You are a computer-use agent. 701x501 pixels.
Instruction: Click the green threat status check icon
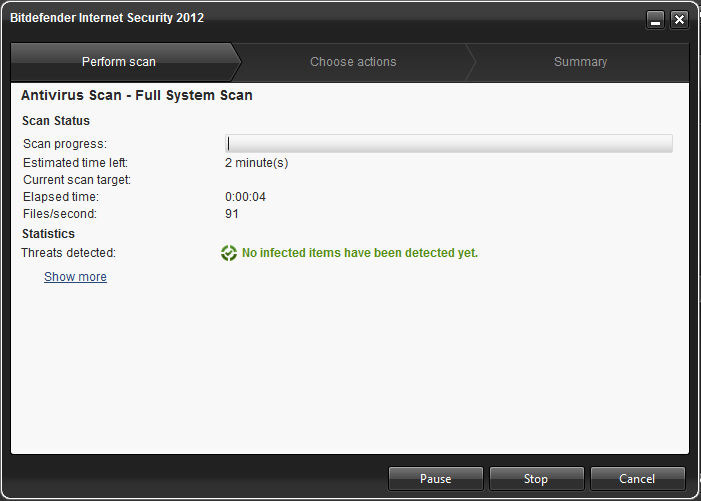click(x=228, y=253)
